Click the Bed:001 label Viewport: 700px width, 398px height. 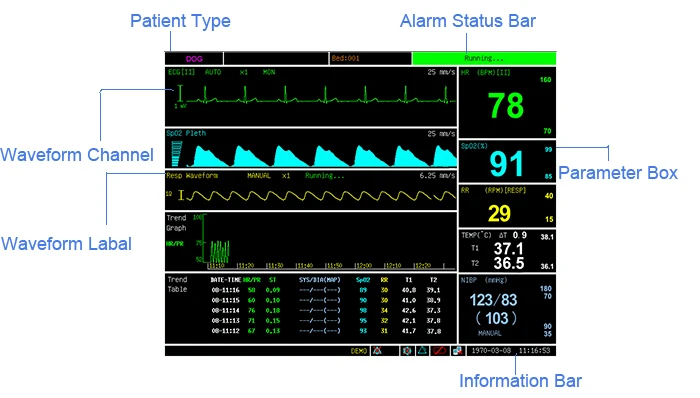point(345,58)
